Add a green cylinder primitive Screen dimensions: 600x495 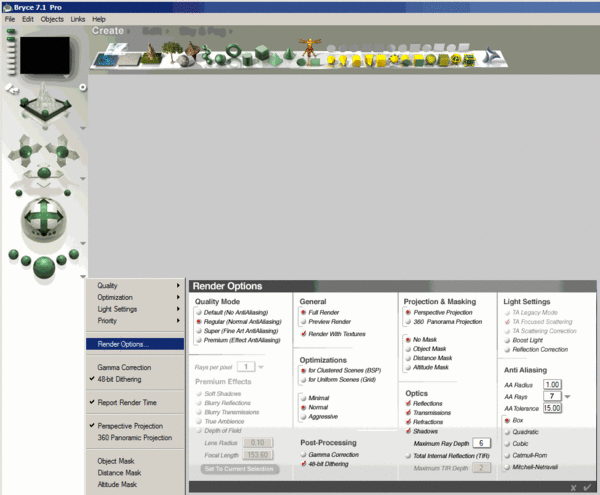[248, 60]
